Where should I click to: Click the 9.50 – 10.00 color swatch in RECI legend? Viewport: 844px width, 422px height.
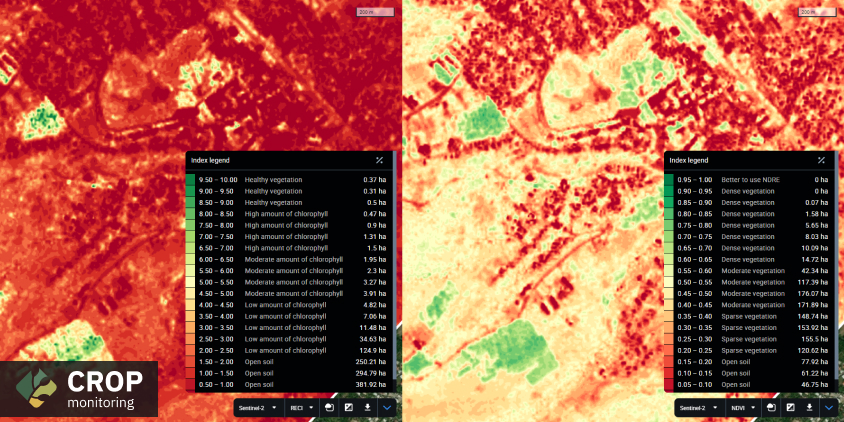tap(190, 180)
